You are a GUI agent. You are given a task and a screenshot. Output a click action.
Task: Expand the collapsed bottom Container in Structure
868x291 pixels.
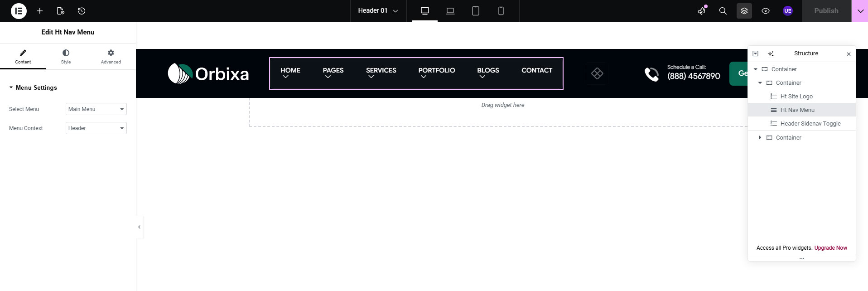point(760,137)
